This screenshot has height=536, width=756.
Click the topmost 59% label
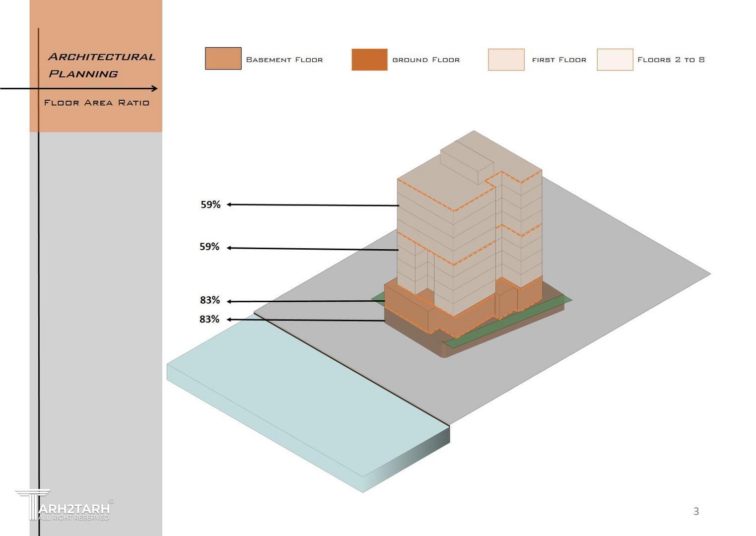click(x=210, y=204)
